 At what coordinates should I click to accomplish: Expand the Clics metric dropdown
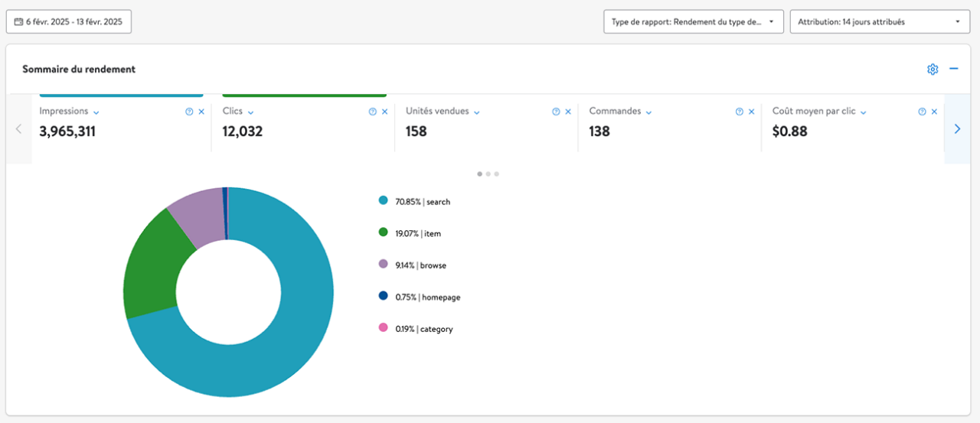click(251, 112)
